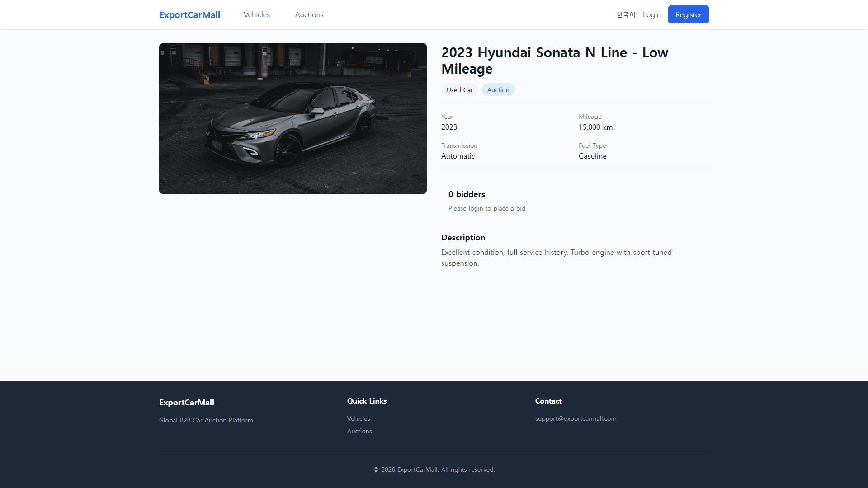868x488 pixels.
Task: Click the footer ExportCarMall brand name
Action: [x=186, y=403]
